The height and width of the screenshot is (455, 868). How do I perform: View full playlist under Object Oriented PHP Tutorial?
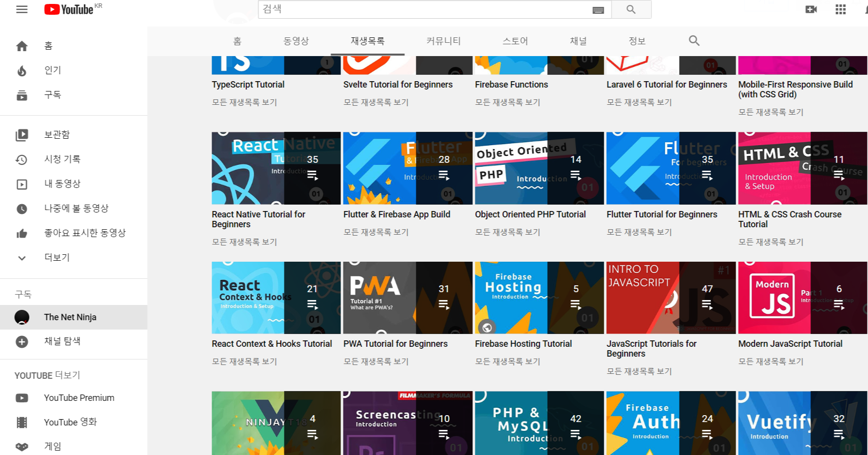click(507, 232)
